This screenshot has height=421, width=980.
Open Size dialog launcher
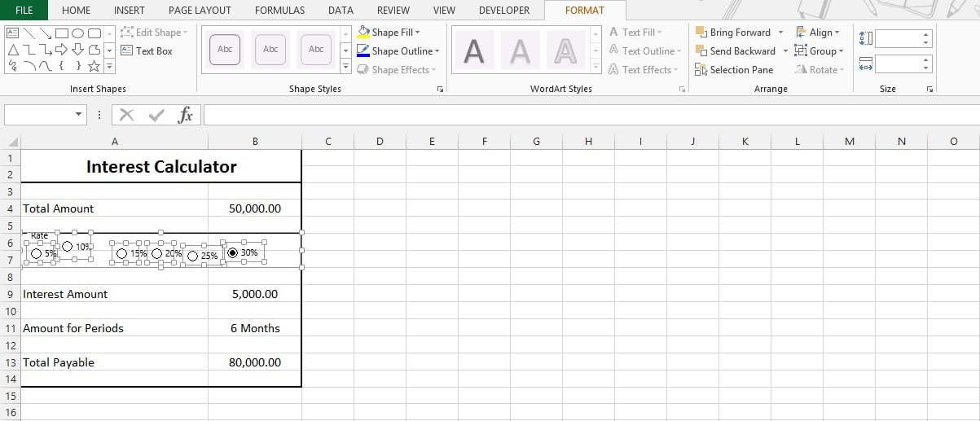pyautogui.click(x=929, y=89)
